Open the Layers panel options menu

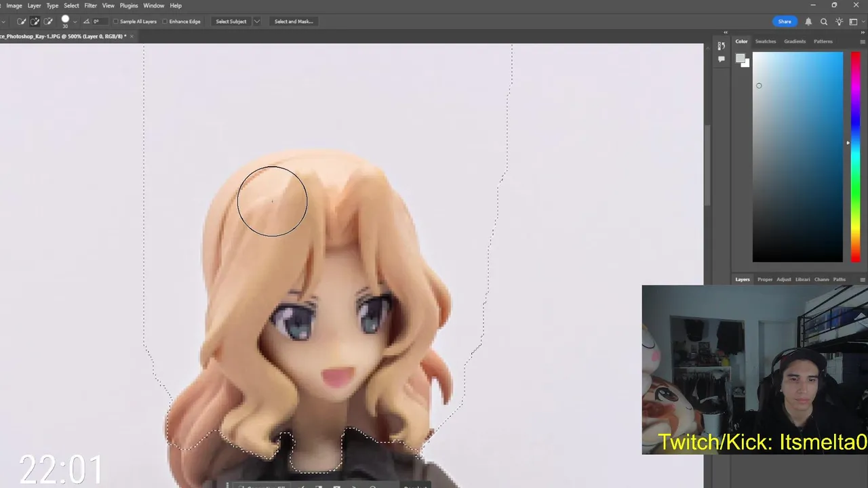(x=863, y=279)
